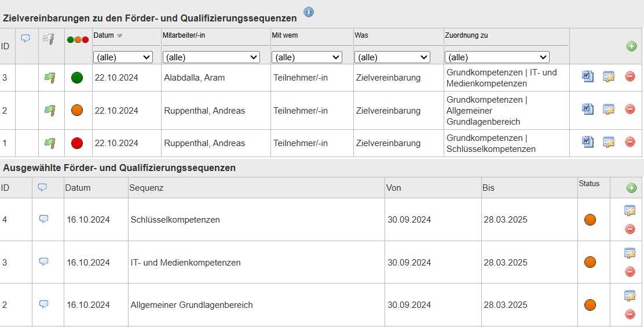This screenshot has width=644, height=327.
Task: Edit the Zielvereinbarung with ID 2
Action: pyautogui.click(x=609, y=109)
